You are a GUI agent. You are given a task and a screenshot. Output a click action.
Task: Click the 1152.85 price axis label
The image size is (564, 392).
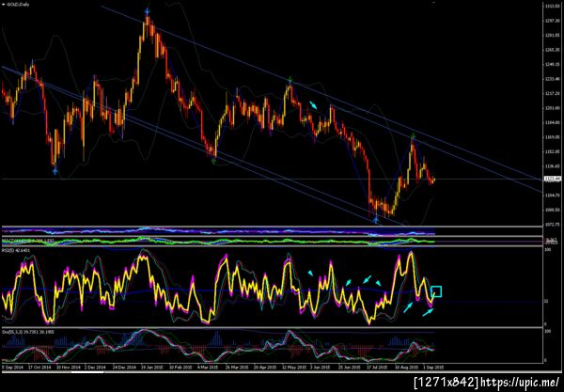pos(553,151)
